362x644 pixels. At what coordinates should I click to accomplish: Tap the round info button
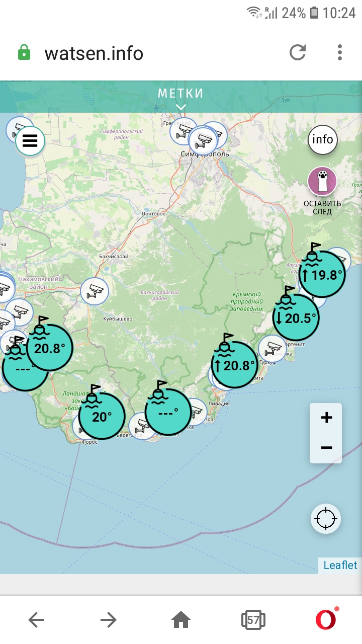[x=322, y=139]
